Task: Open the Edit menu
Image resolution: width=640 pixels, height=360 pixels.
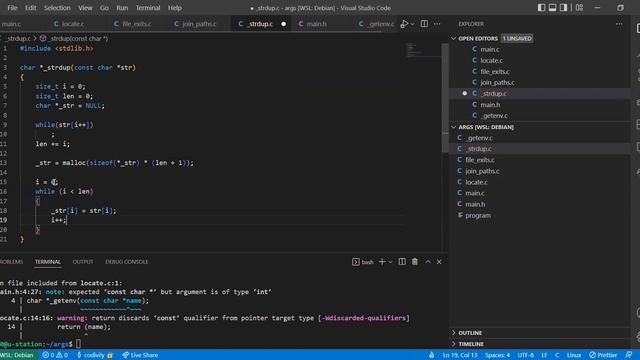Action: click(x=31, y=8)
